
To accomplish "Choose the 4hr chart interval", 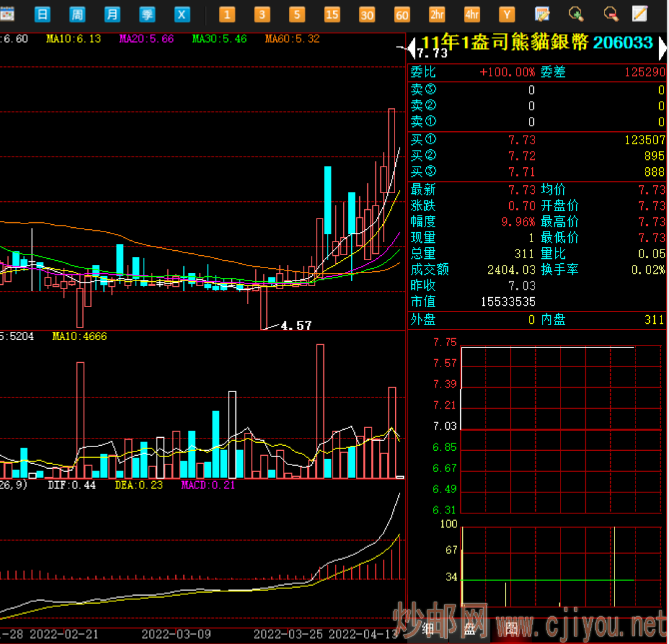I will 472,14.
